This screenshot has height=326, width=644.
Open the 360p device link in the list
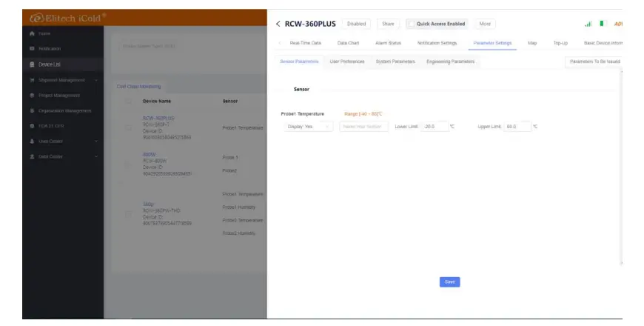148,204
